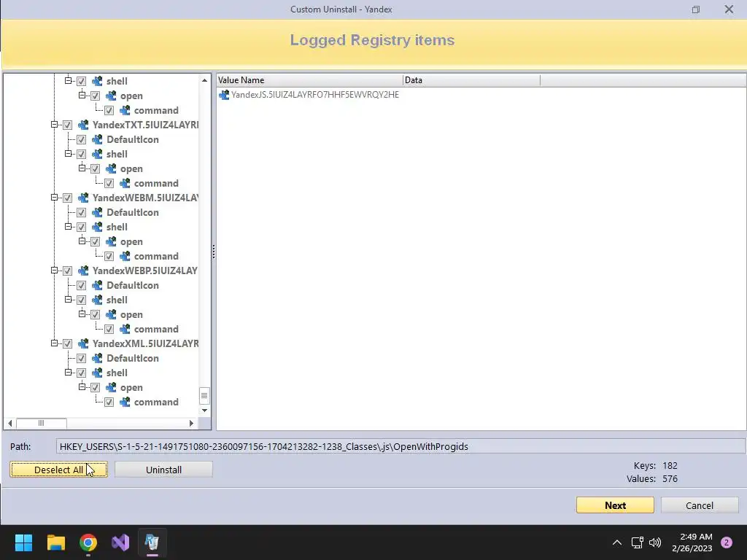Proceed with the Next button
Screen dimensions: 747x560
click(615, 505)
